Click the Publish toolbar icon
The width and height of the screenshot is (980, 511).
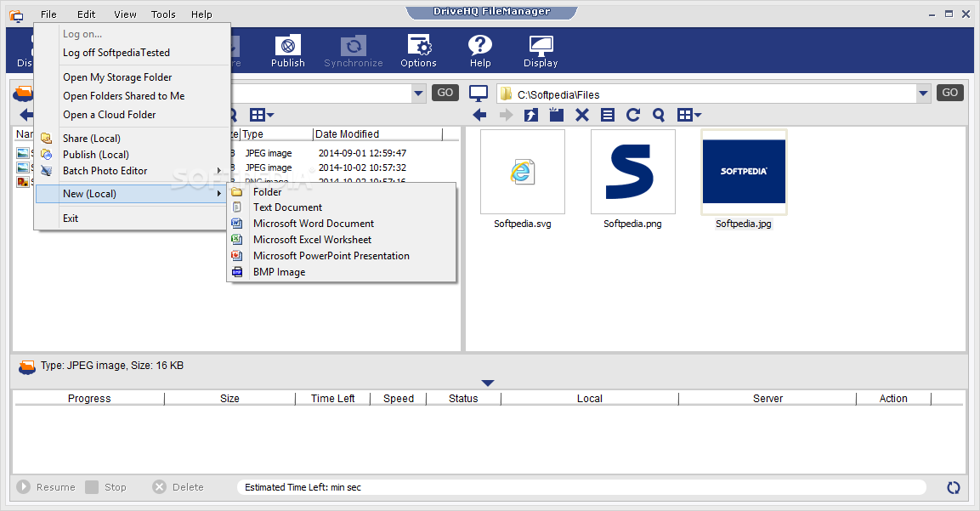pyautogui.click(x=288, y=51)
